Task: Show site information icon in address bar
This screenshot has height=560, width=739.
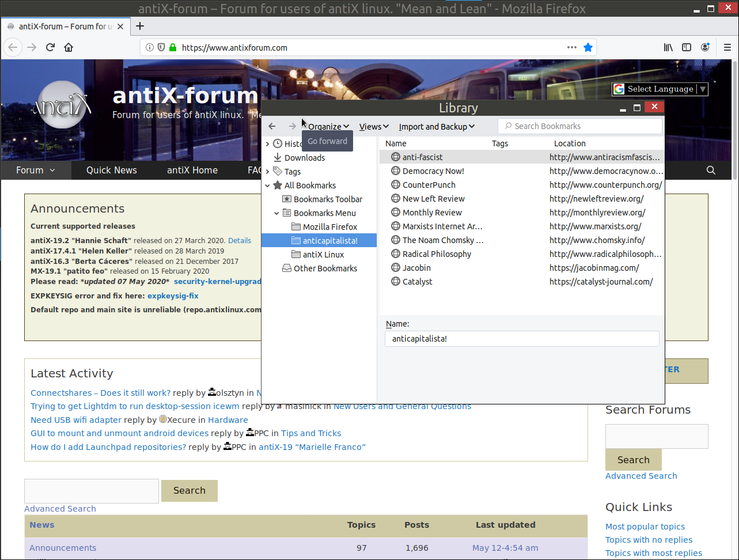Action: pyautogui.click(x=150, y=48)
